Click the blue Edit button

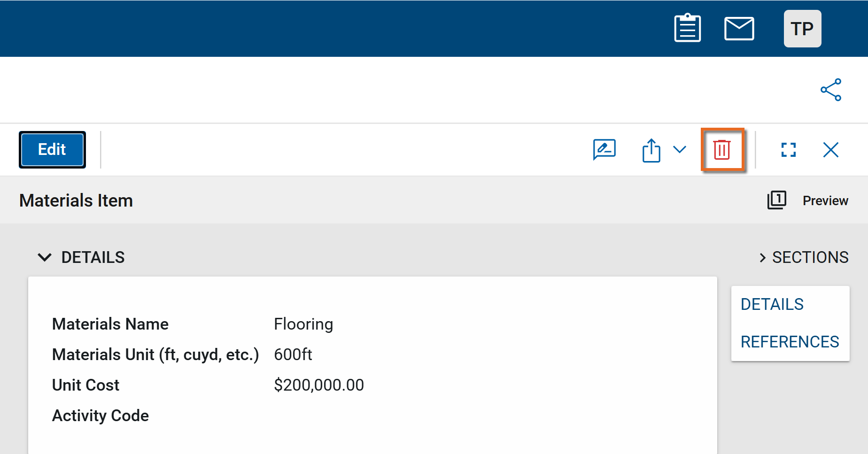(52, 149)
